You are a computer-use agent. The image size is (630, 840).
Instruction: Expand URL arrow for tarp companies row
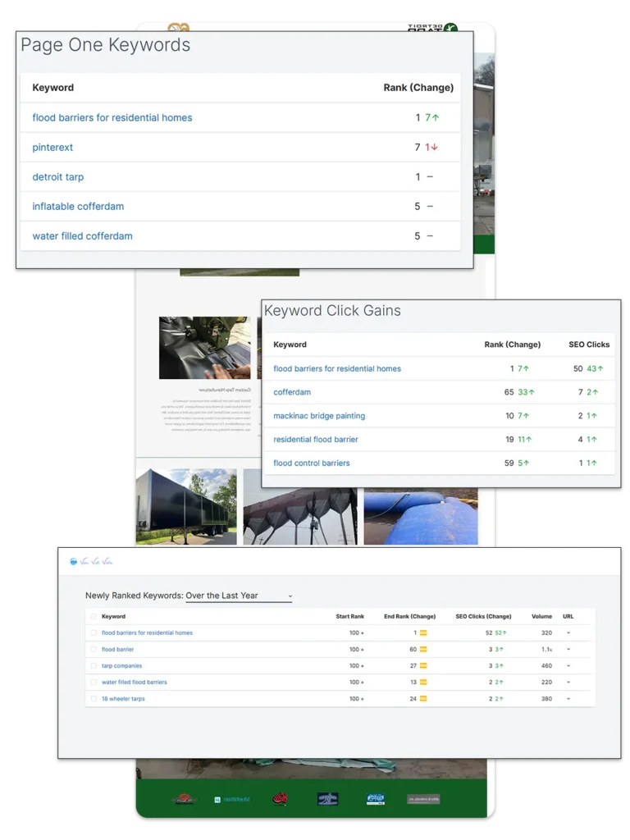tap(568, 666)
